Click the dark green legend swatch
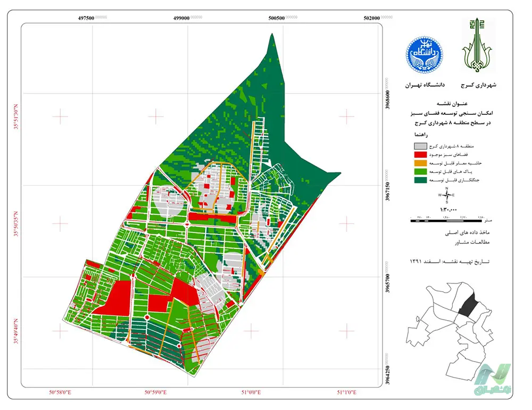 point(421,181)
